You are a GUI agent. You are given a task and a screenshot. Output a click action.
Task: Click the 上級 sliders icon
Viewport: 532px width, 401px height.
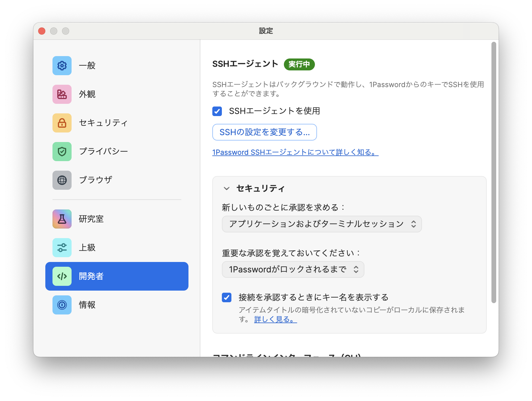point(62,248)
